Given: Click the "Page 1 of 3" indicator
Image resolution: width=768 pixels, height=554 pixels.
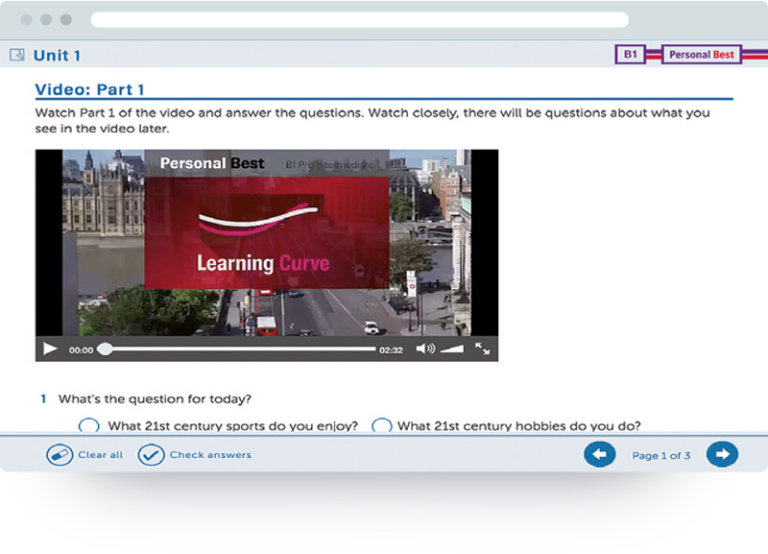Looking at the screenshot, I should (x=661, y=456).
